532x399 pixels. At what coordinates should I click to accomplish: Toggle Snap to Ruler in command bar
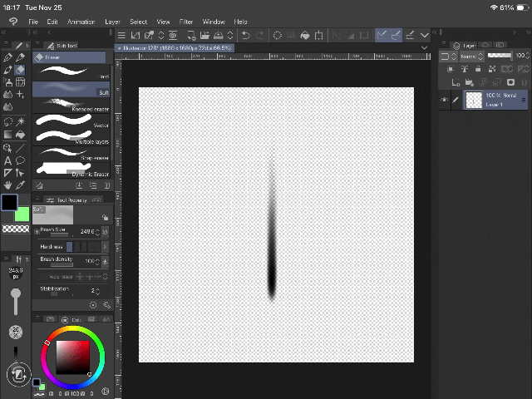point(382,35)
